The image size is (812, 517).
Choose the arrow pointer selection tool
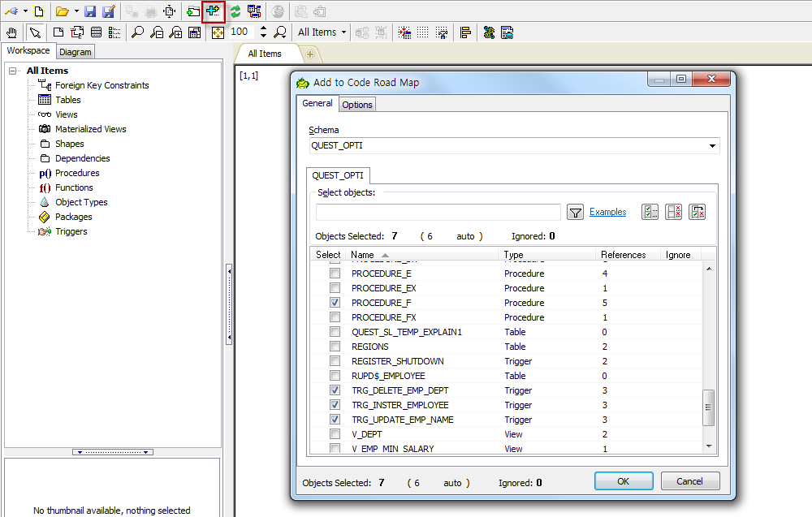tap(35, 32)
